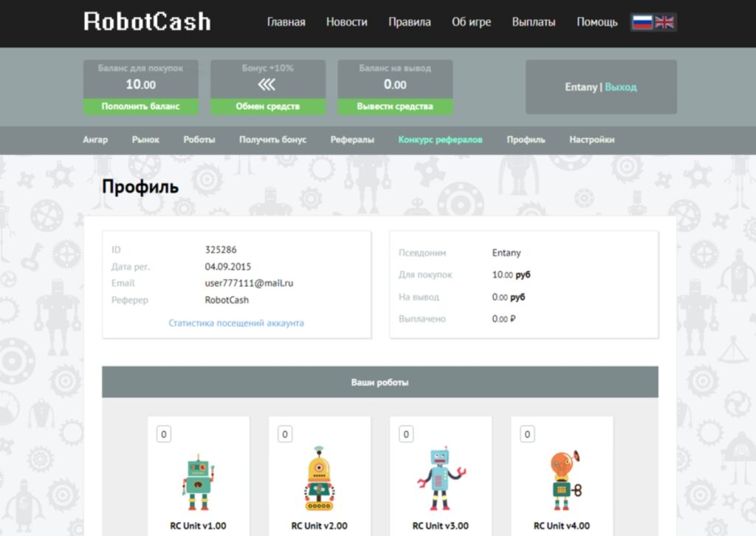This screenshot has width=756, height=536.
Task: Click the На вывод value 0.00 руб
Action: pos(509,297)
